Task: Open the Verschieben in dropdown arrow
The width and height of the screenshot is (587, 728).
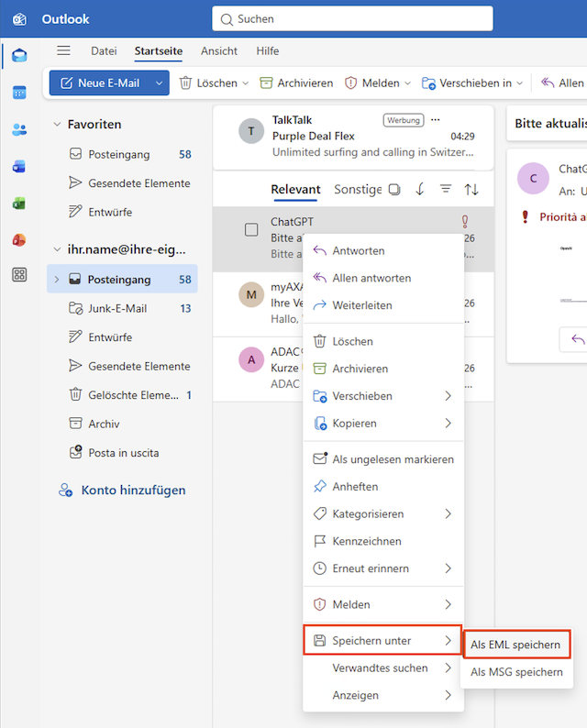Action: [520, 83]
